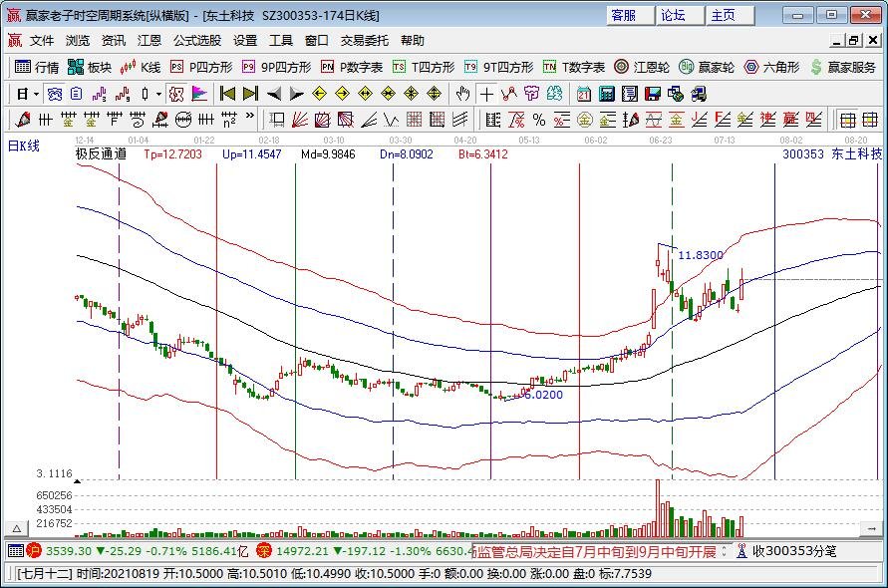Open the 赢家轮 wheel tool
This screenshot has height=588, width=888.
tap(707, 68)
